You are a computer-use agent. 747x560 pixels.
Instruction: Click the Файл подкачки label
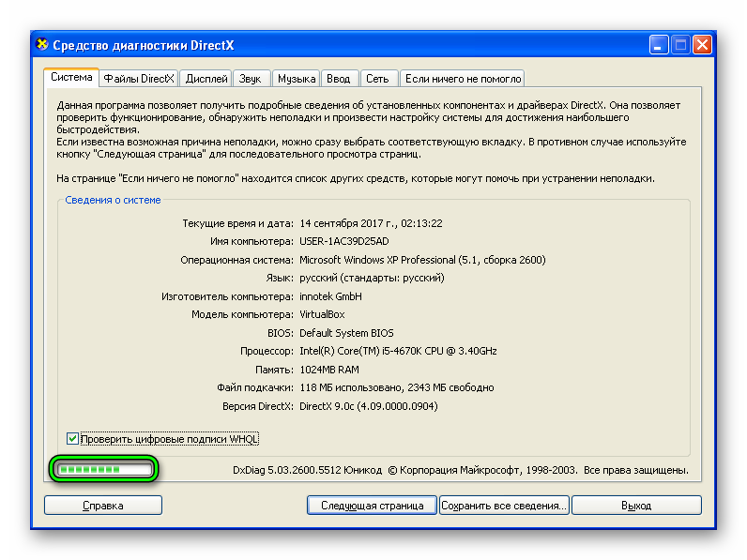(255, 387)
